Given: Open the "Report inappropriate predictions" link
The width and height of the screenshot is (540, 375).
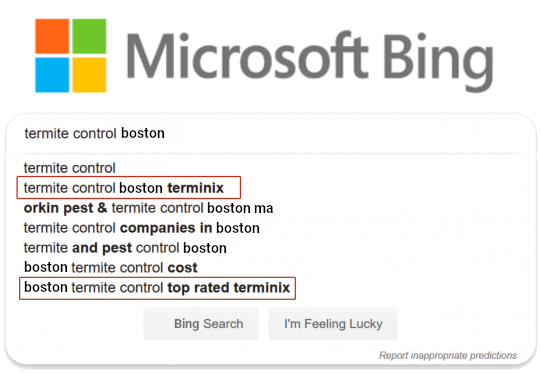Looking at the screenshot, I should pyautogui.click(x=448, y=355).
